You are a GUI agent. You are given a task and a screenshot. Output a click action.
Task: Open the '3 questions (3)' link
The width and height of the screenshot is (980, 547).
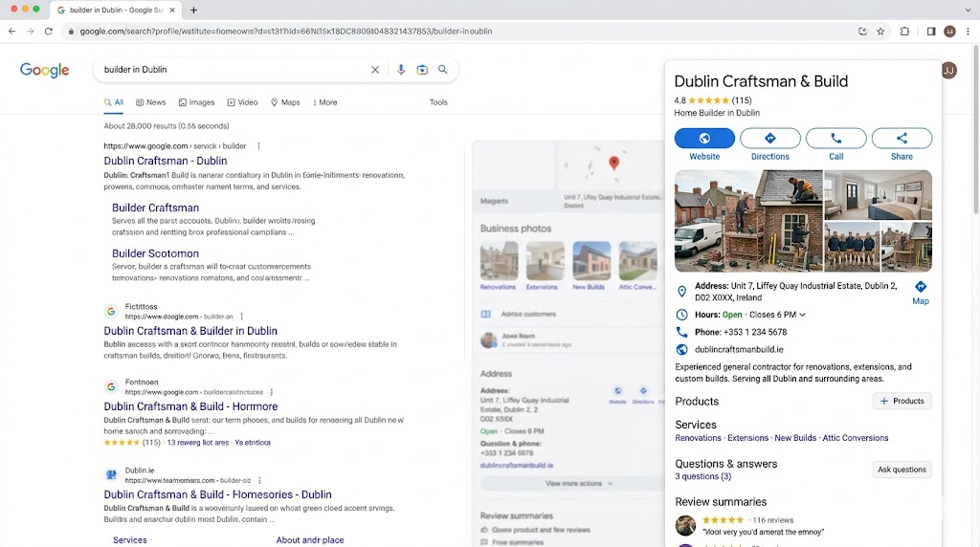(703, 476)
